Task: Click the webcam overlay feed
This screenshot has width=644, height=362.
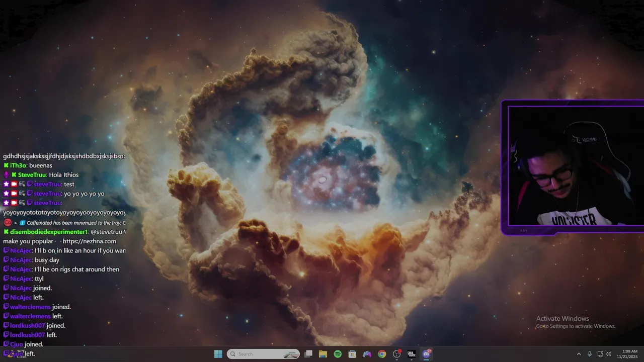Action: 576,165
